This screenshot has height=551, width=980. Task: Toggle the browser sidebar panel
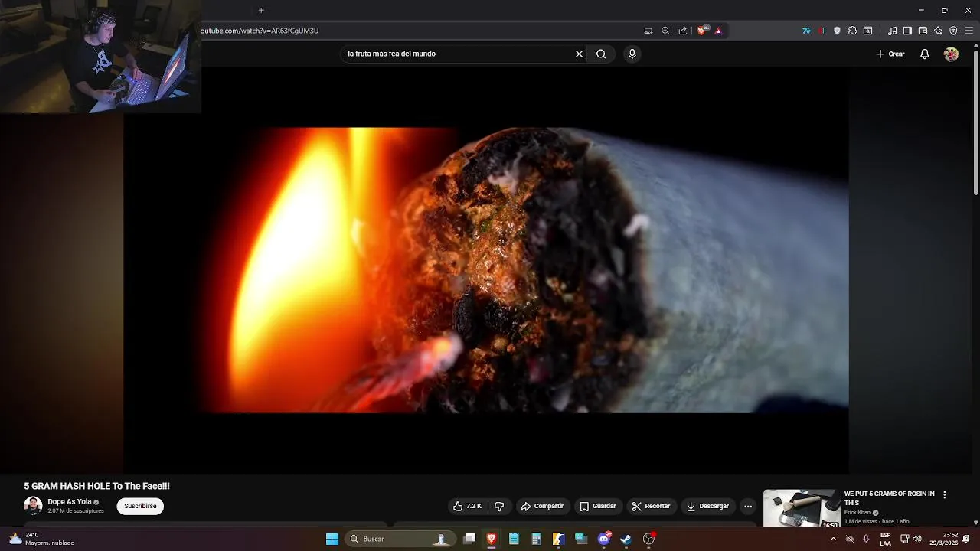tap(907, 31)
